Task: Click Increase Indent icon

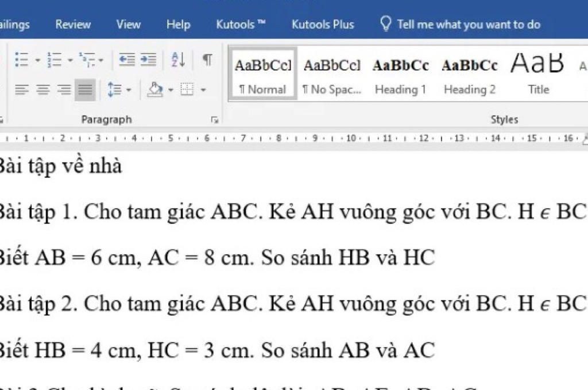Action: click(149, 59)
